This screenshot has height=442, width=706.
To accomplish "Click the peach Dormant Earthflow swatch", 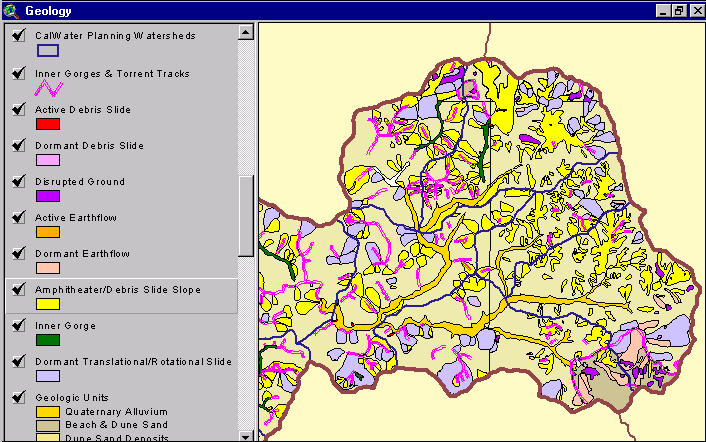I will pos(48,268).
